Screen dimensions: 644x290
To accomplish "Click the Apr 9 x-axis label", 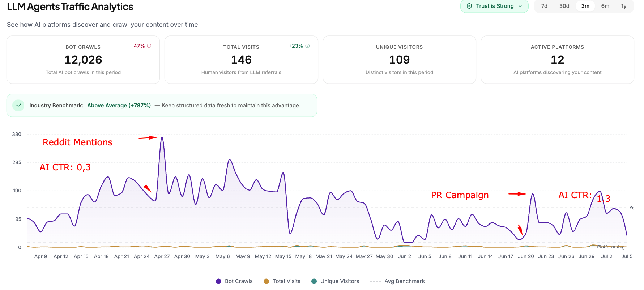I will click(x=40, y=256).
